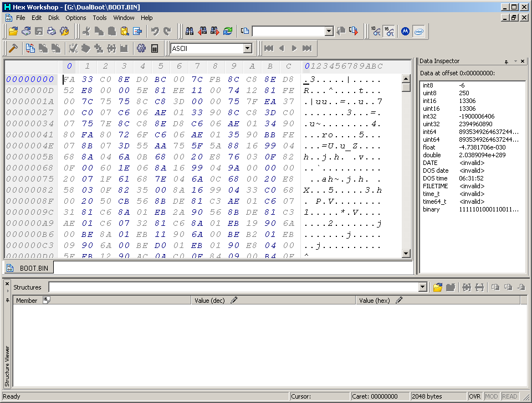
Task: Click the Member column header
Action: (x=102, y=300)
